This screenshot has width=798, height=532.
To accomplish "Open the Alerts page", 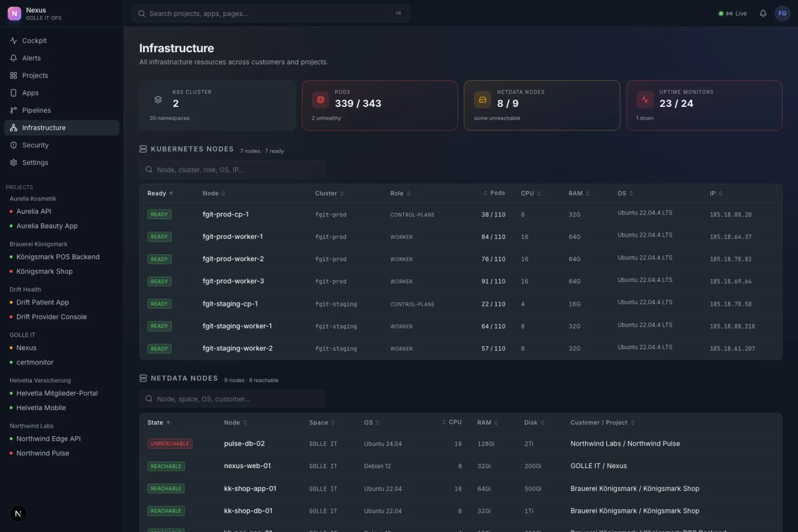I will 62,58.
